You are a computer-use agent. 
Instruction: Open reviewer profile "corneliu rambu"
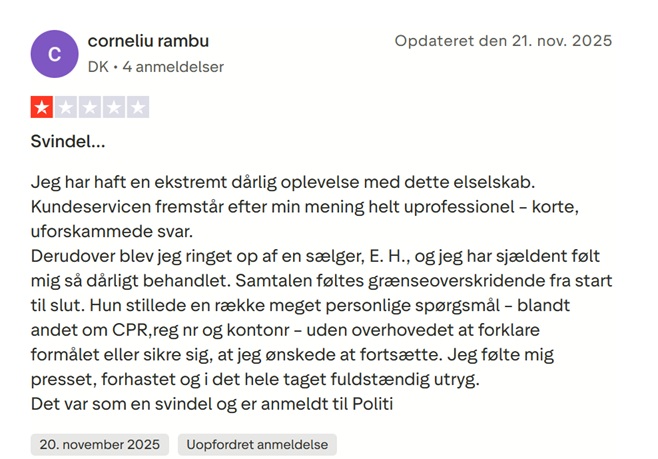coord(148,42)
